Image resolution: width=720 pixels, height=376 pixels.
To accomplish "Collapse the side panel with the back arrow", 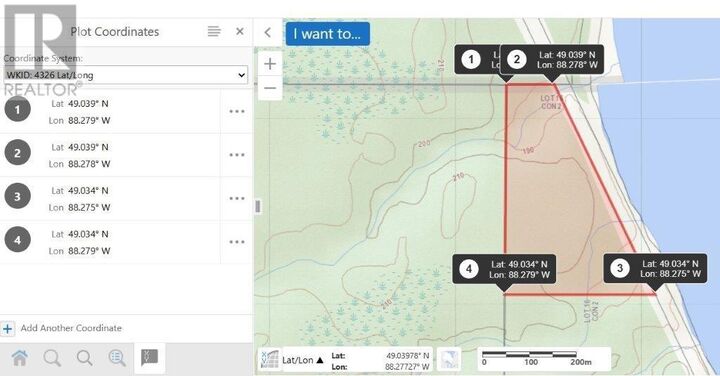I will 268,32.
